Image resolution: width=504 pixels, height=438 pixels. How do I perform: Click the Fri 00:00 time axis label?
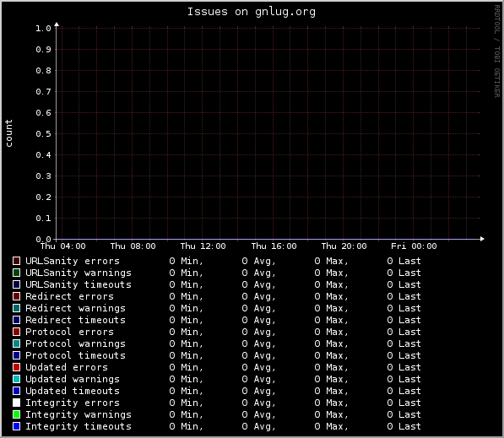point(414,246)
